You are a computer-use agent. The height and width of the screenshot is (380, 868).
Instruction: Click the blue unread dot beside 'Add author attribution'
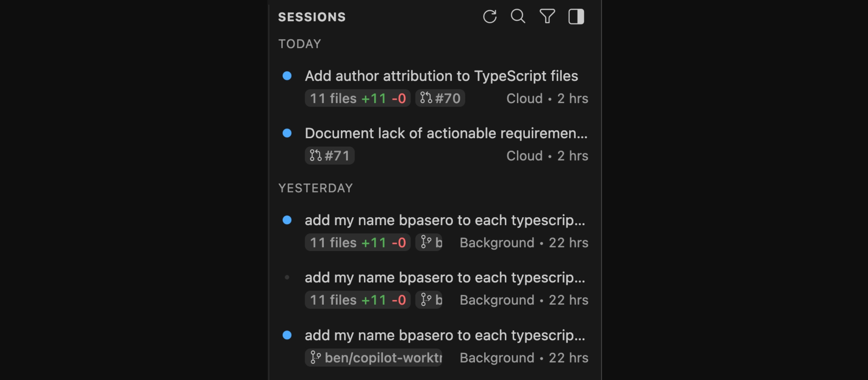pos(287,76)
